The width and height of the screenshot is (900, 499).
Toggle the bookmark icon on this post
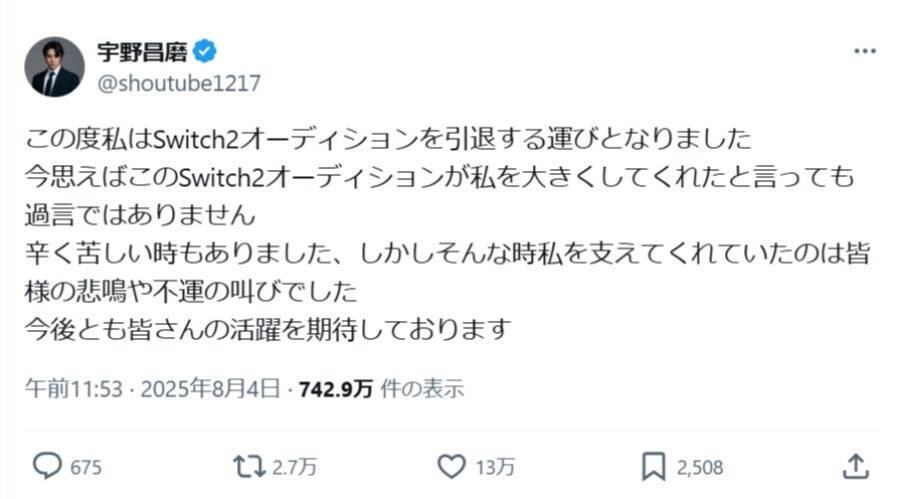[x=655, y=465]
